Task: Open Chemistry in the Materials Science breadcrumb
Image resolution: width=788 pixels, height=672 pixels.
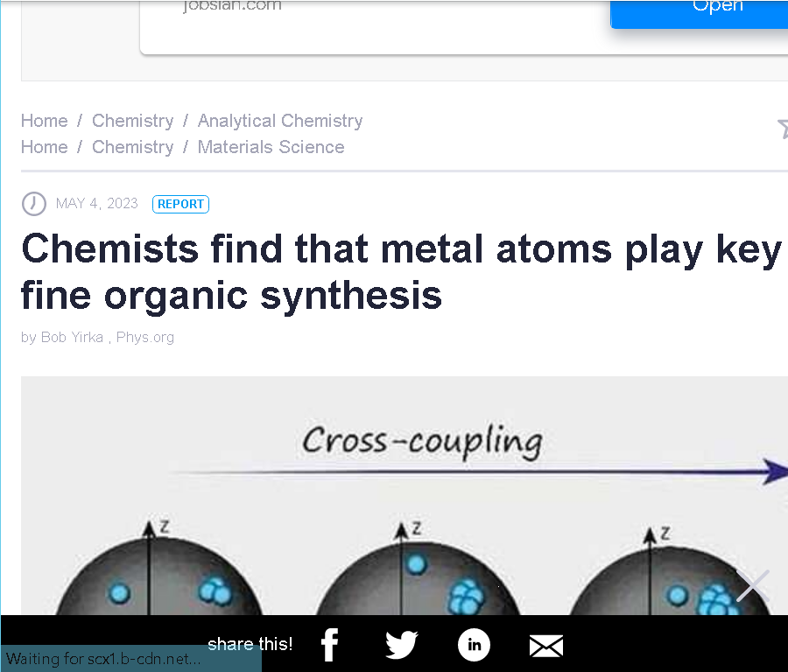Action: point(133,147)
